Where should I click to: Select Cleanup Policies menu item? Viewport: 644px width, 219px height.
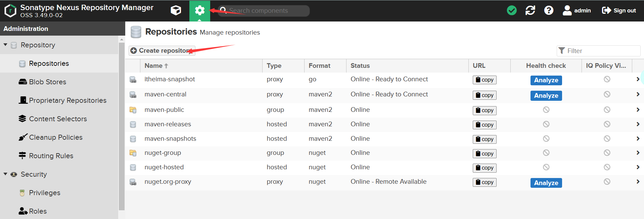(55, 137)
